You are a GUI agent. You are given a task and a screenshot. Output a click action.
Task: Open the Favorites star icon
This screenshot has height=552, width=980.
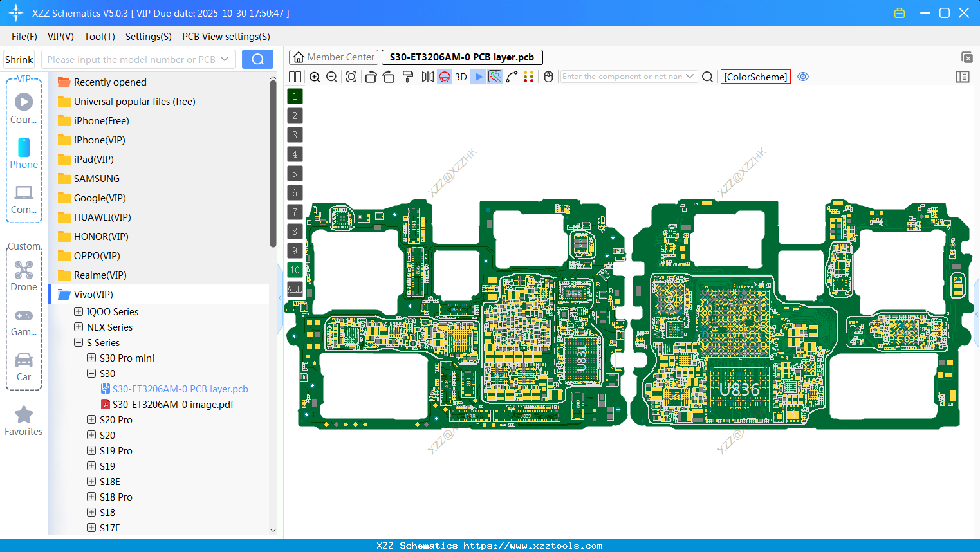24,421
